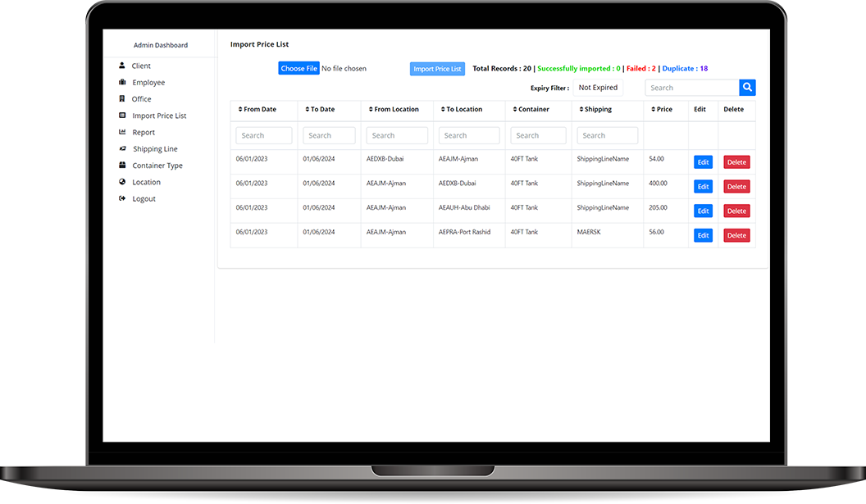Click the Container search filter field

pos(539,135)
